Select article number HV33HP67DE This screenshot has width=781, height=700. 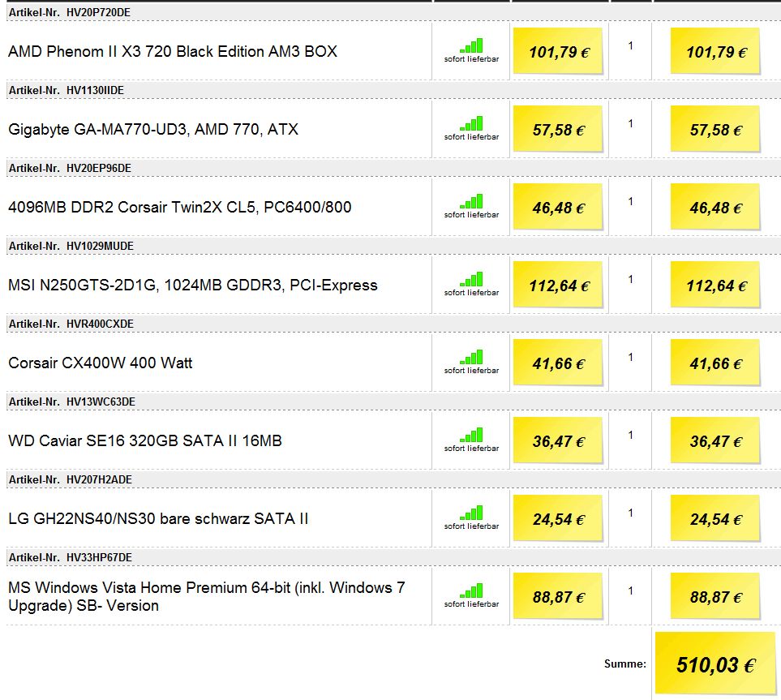(99, 557)
